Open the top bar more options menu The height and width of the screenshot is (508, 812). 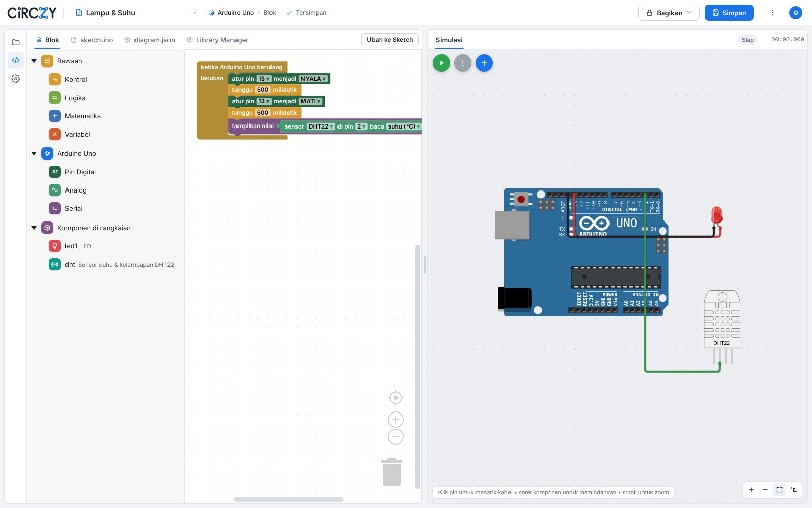(773, 13)
